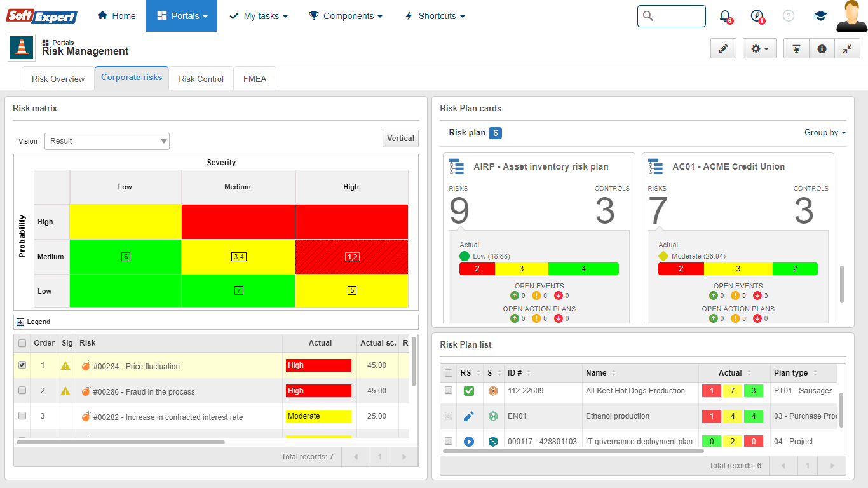Click the SoftExpert logo
Image resolution: width=868 pixels, height=488 pixels.
pos(42,16)
